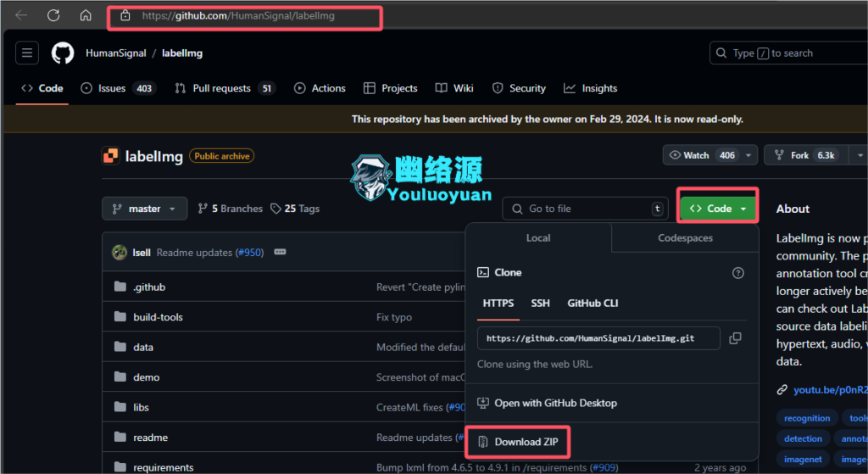868x474 pixels.
Task: Open the data folder
Action: pyautogui.click(x=142, y=347)
